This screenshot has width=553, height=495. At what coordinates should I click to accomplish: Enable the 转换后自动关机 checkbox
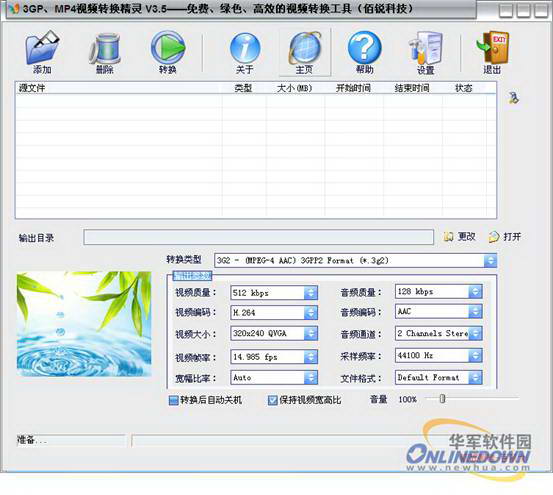click(x=173, y=400)
